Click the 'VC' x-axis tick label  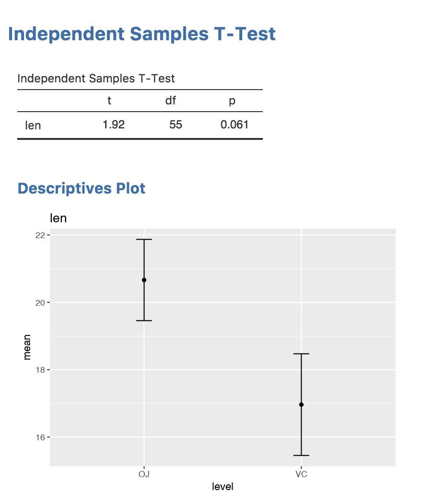(x=301, y=474)
